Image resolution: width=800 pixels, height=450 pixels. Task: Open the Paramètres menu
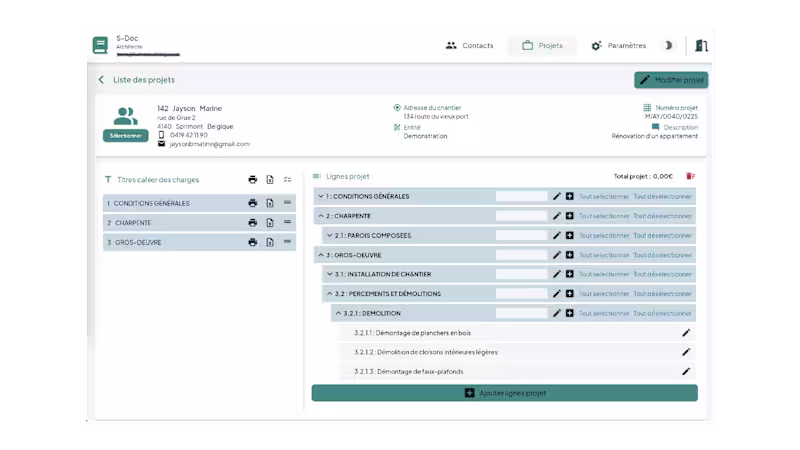pyautogui.click(x=618, y=45)
